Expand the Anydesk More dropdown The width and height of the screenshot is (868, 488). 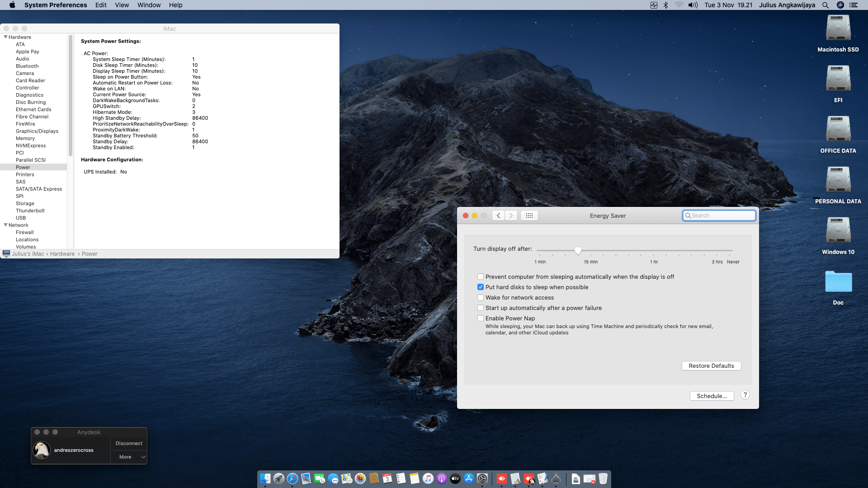click(129, 457)
